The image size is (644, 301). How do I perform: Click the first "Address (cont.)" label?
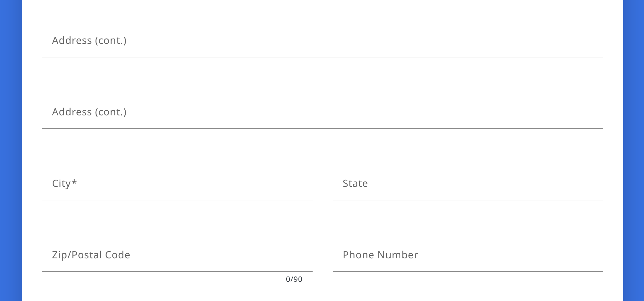tap(89, 40)
